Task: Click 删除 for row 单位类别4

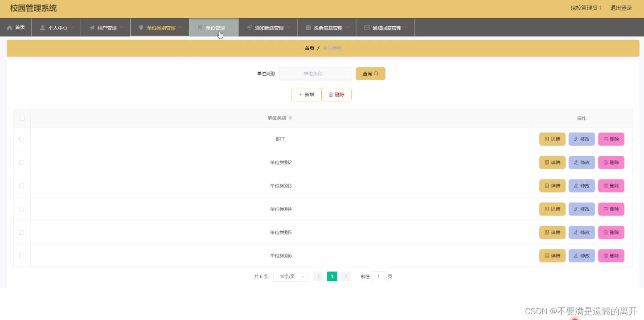Action: pyautogui.click(x=611, y=209)
